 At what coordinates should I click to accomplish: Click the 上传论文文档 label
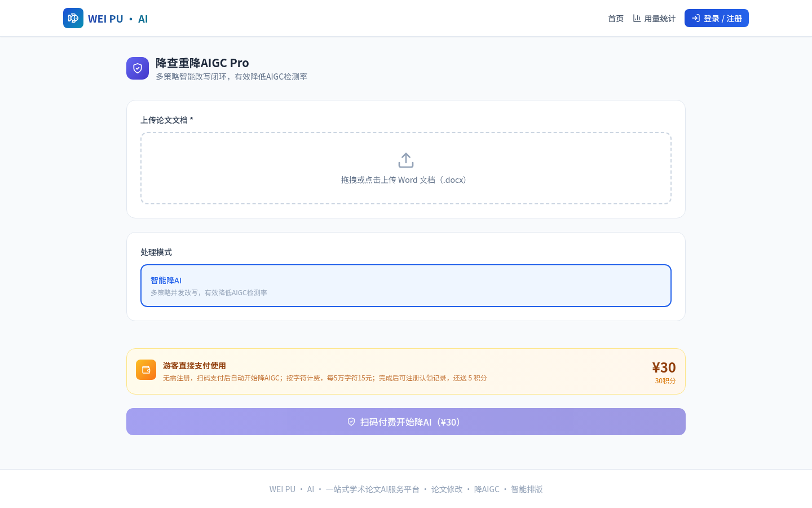coord(167,120)
